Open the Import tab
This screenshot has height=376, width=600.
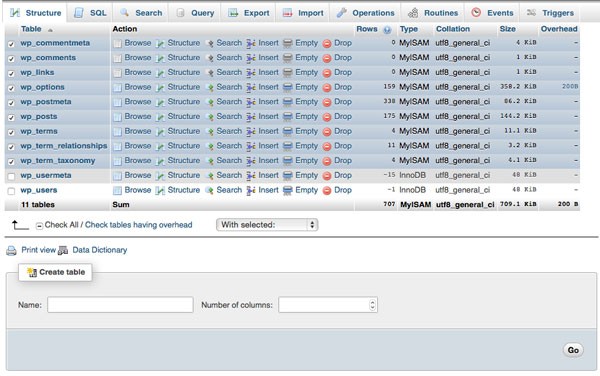[x=303, y=13]
